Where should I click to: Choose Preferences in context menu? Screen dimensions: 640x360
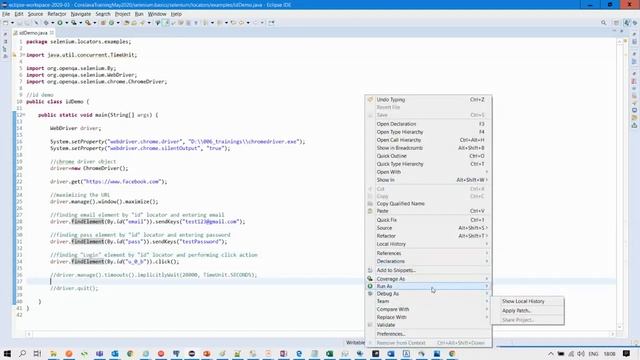428,334
